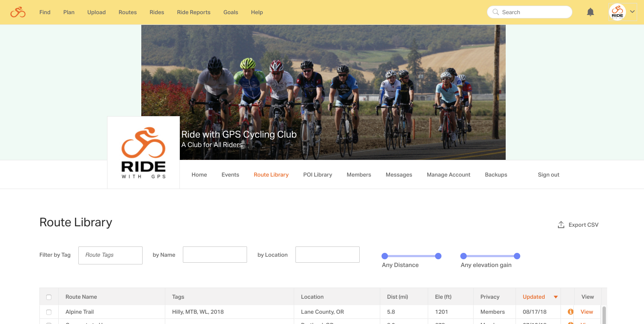The width and height of the screenshot is (644, 324).
Task: Sort by the Tags column header
Action: click(x=178, y=297)
